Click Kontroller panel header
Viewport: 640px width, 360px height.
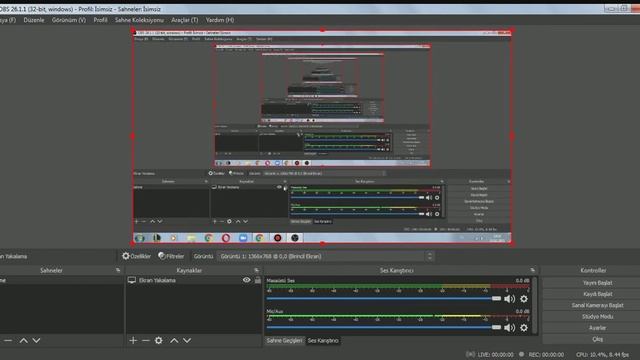pos(593,270)
